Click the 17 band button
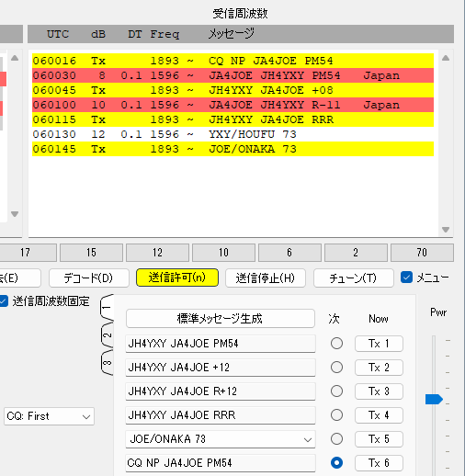 28,253
